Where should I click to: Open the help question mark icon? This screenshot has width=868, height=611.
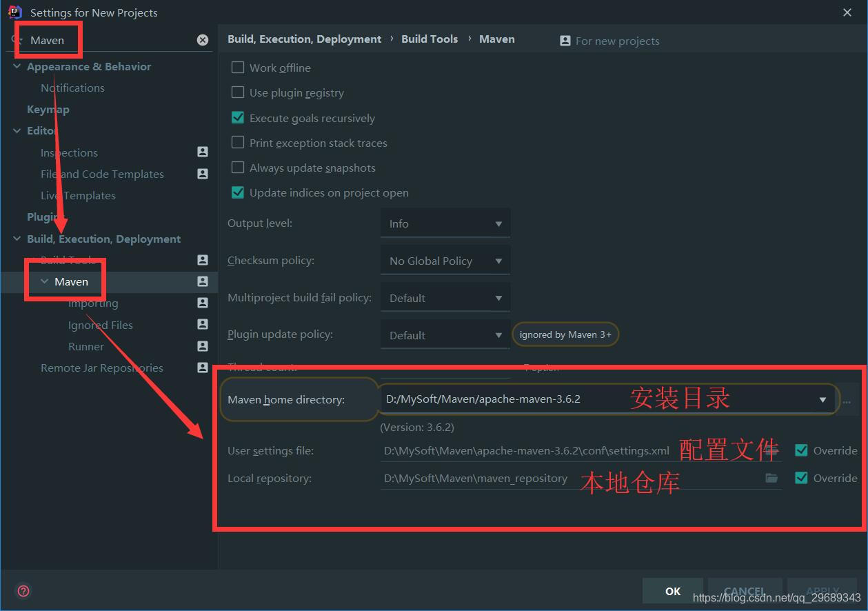click(23, 591)
